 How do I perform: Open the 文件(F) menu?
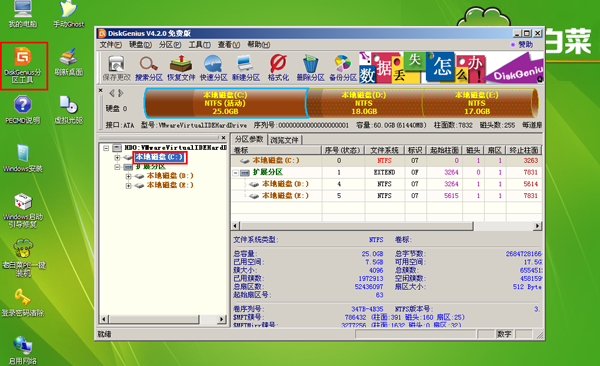tap(111, 45)
